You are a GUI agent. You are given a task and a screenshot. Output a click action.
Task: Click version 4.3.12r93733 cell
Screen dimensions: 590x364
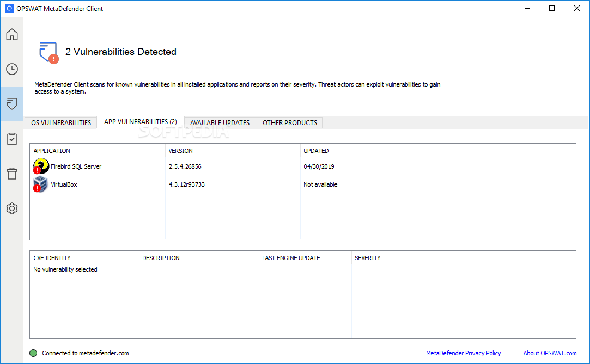pos(187,184)
